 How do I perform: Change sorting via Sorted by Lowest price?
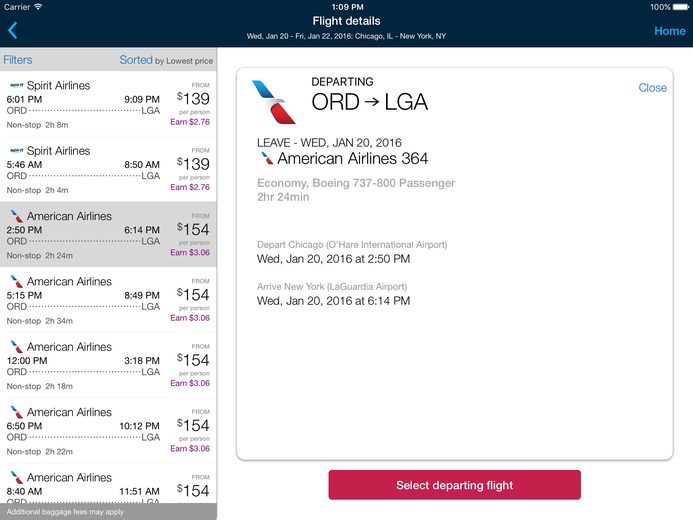(x=166, y=60)
